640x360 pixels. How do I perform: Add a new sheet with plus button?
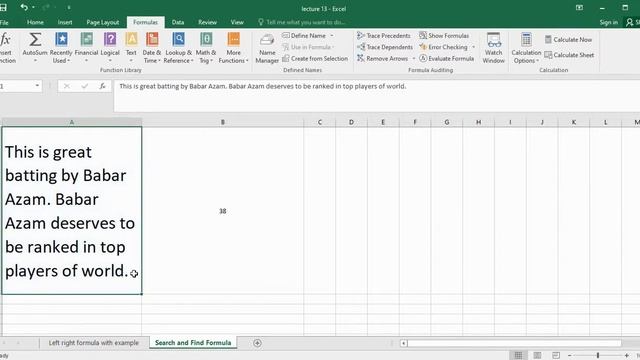click(257, 343)
